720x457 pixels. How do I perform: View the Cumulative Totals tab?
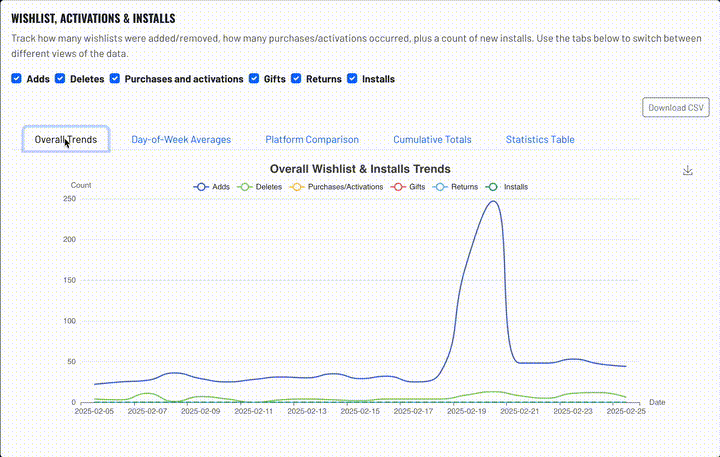click(x=432, y=140)
